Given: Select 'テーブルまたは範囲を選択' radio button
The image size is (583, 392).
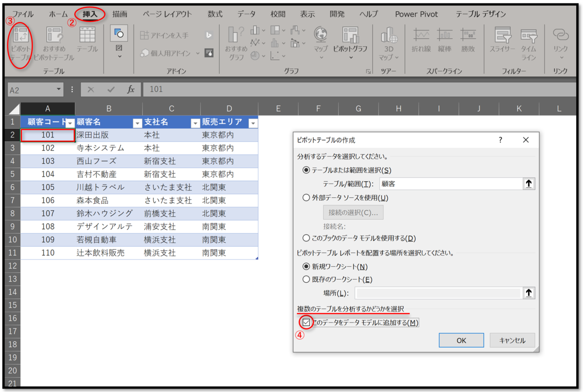Looking at the screenshot, I should [x=306, y=170].
